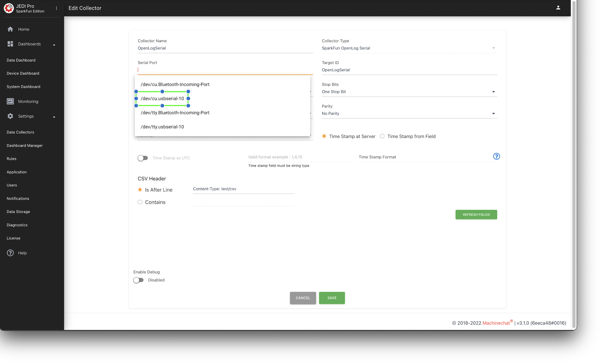The height and width of the screenshot is (364, 602).
Task: Open License page
Action: coord(13,238)
